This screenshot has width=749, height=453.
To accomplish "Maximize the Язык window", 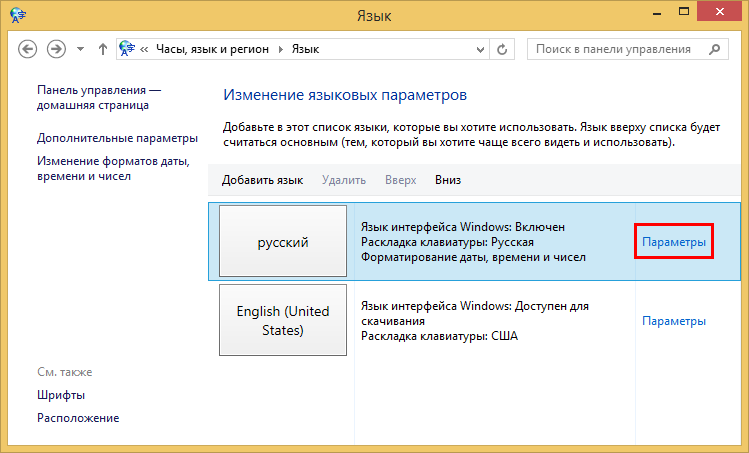I will pyautogui.click(x=684, y=11).
